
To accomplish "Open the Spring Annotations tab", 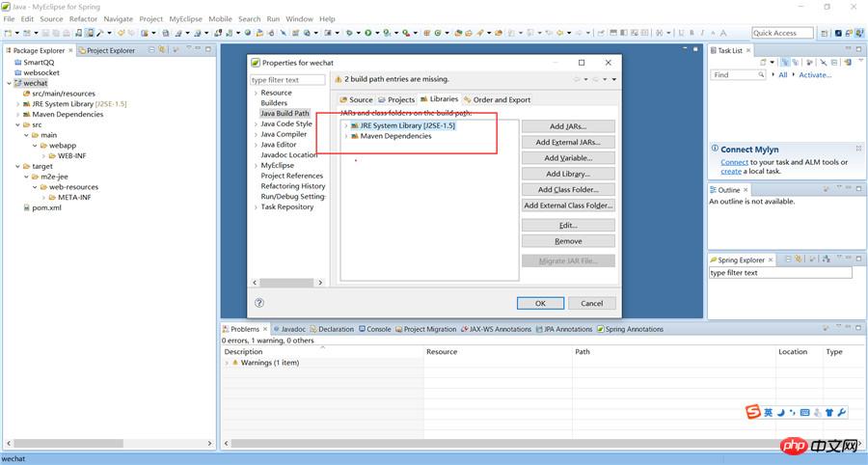I will point(630,329).
